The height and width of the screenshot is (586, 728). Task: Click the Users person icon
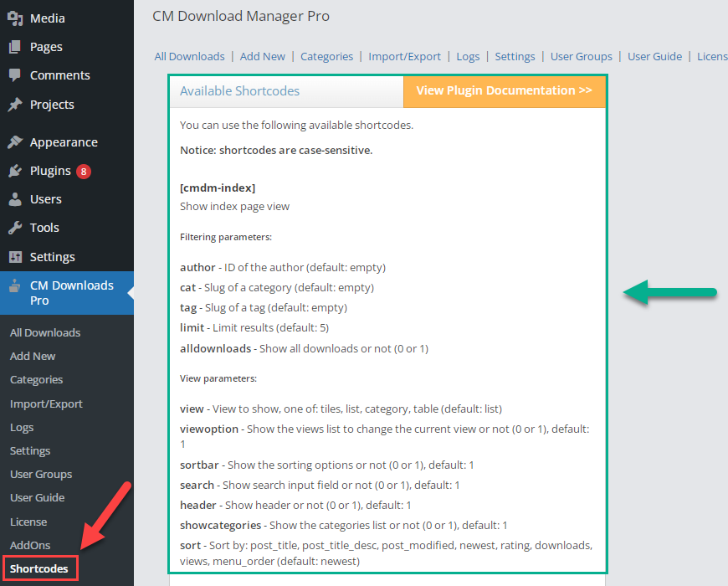pyautogui.click(x=15, y=199)
